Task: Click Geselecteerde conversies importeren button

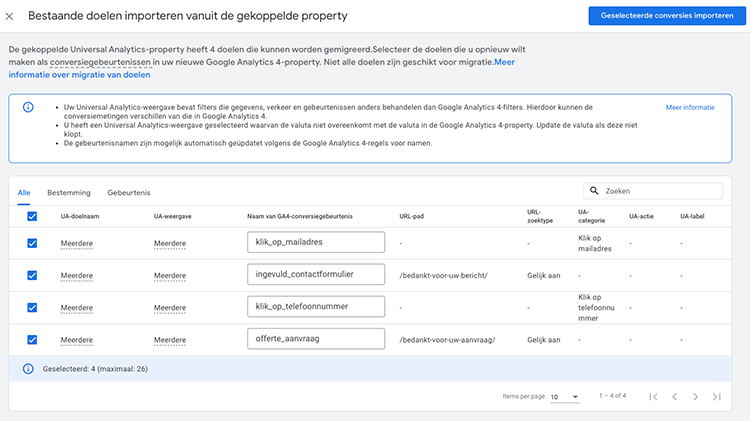Action: [661, 16]
